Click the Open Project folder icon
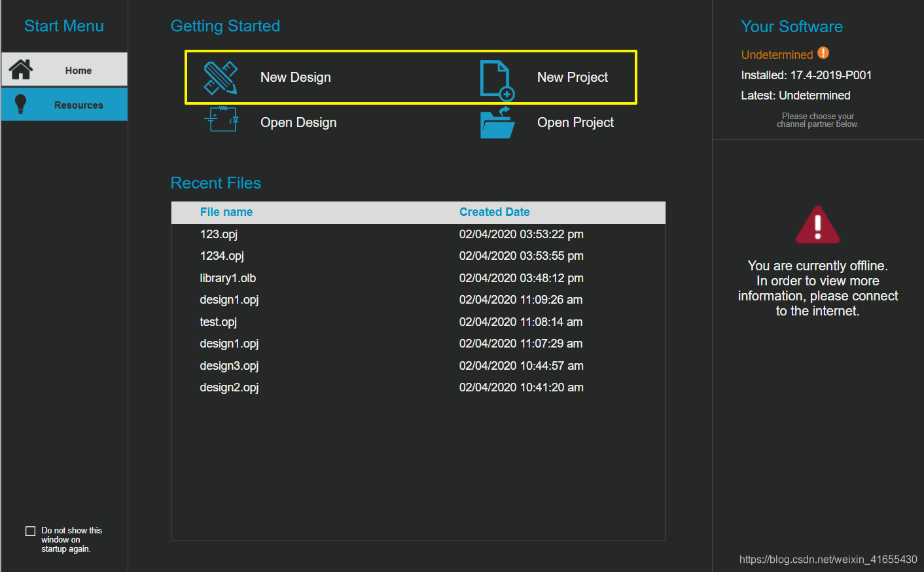 pos(497,123)
